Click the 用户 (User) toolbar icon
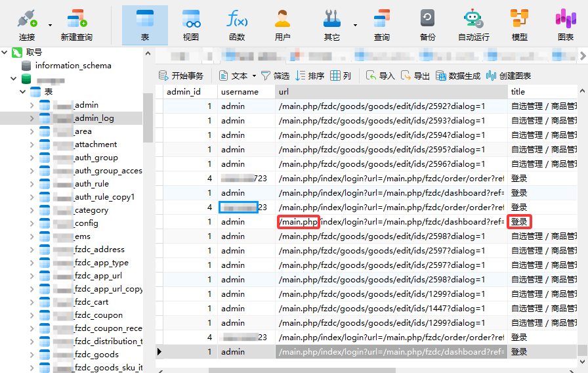Image resolution: width=588 pixels, height=373 pixels. click(282, 19)
